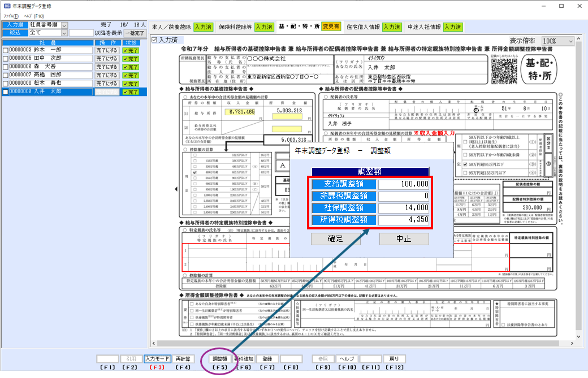588x378 pixels.
Task: Click the 完了 status badge for 鈴木 一郎
Action: pyautogui.click(x=130, y=50)
